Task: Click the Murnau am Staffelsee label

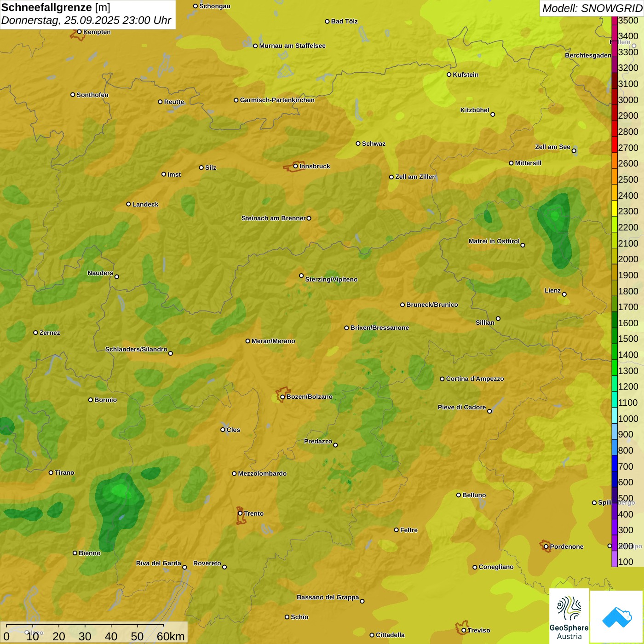Action: (x=292, y=46)
